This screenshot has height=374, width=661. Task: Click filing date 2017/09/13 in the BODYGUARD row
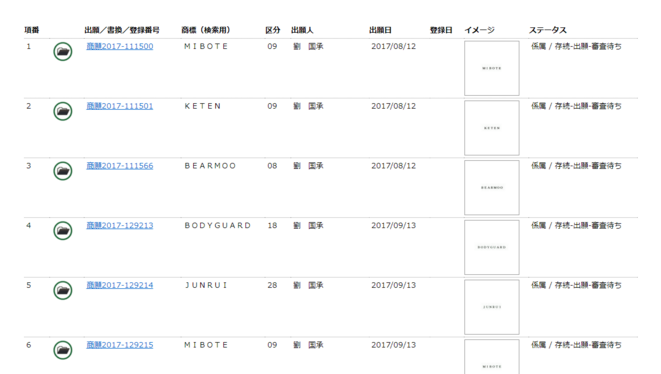pos(394,226)
